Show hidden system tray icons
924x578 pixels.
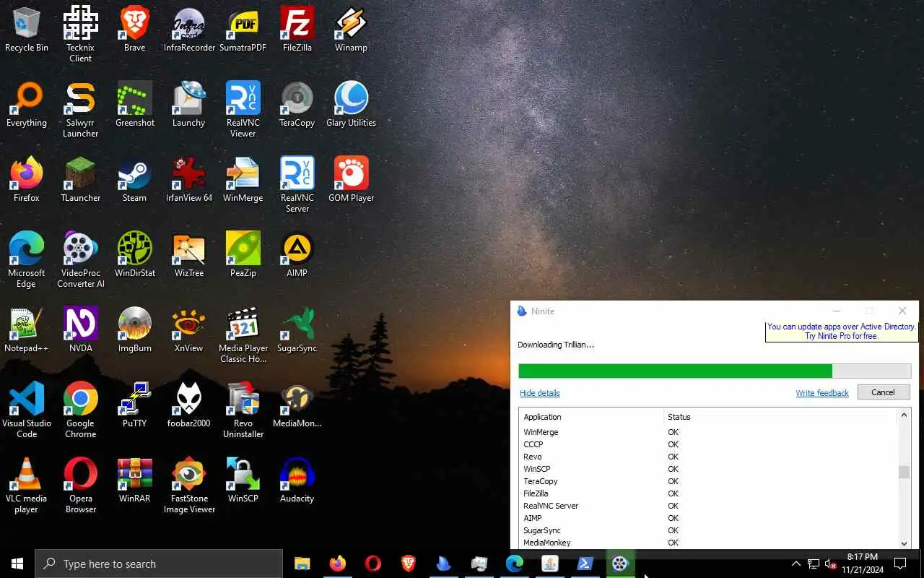tap(796, 564)
